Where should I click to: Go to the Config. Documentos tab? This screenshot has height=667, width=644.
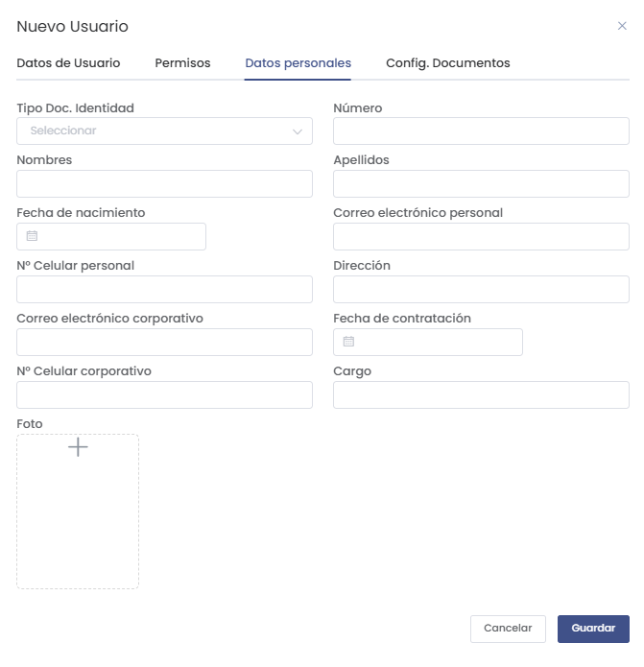[x=447, y=63]
